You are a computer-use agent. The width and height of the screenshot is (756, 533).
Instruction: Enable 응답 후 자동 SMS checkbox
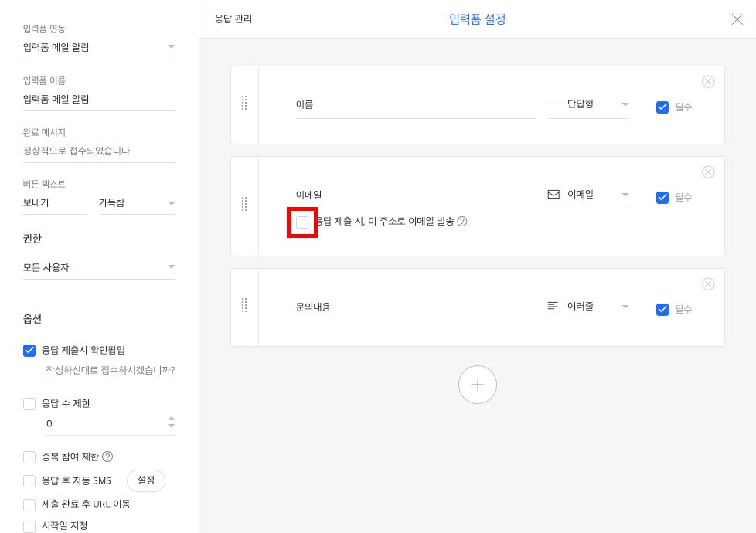[x=29, y=481]
